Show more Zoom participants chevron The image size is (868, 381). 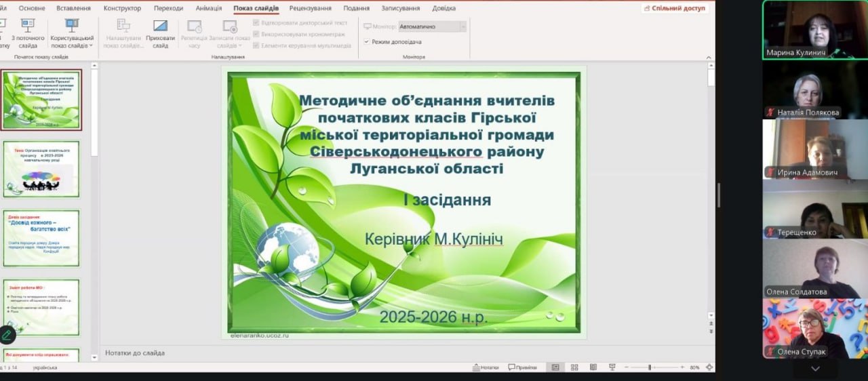(x=815, y=369)
